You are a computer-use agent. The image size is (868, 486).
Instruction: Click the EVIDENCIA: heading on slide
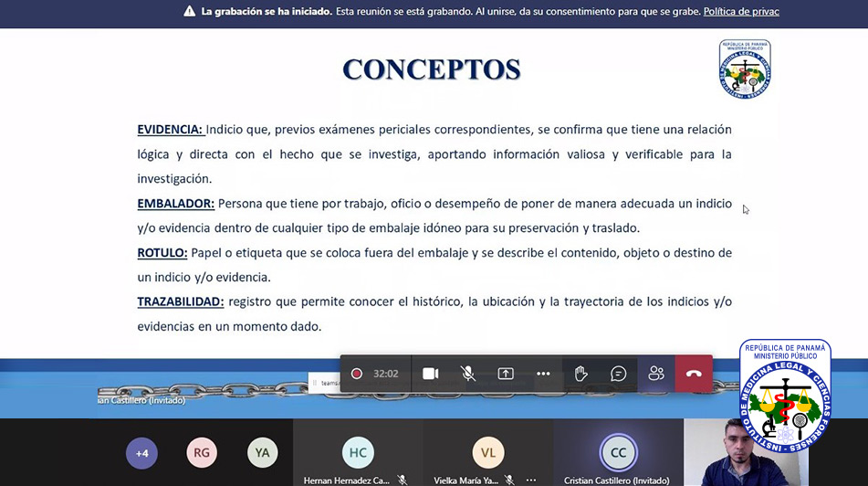pyautogui.click(x=170, y=130)
